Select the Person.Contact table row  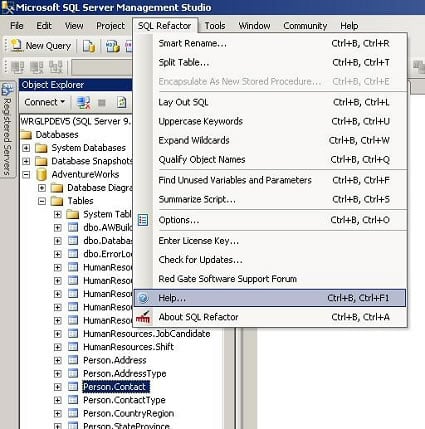116,387
